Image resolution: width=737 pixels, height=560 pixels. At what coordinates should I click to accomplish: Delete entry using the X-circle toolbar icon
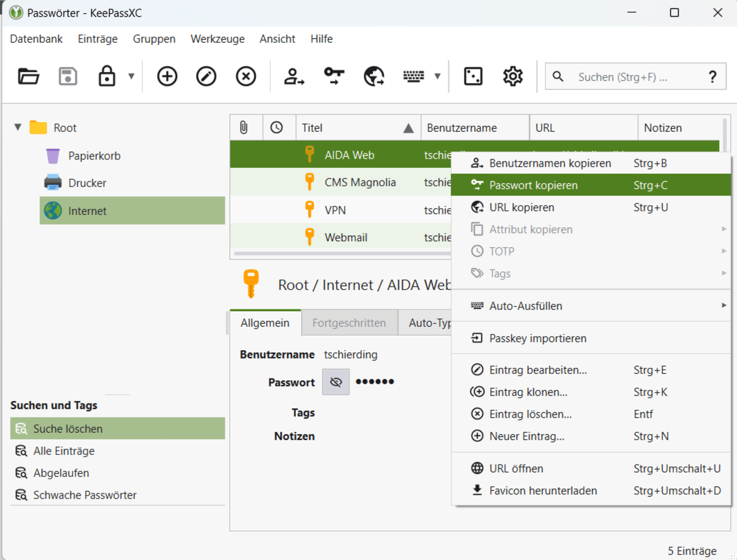(246, 76)
